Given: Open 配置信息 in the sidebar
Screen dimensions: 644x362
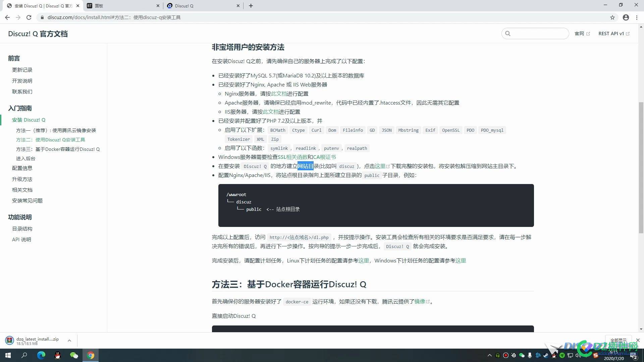Looking at the screenshot, I should tap(22, 168).
